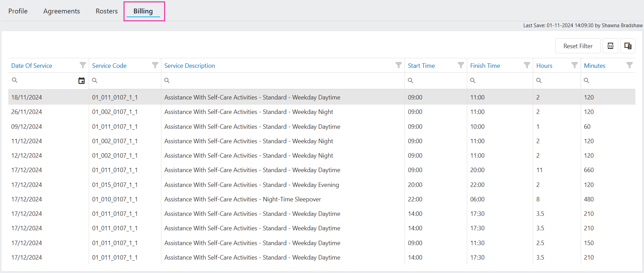Sort by Hours column header
Screen dimensions: 644x273
click(x=544, y=65)
